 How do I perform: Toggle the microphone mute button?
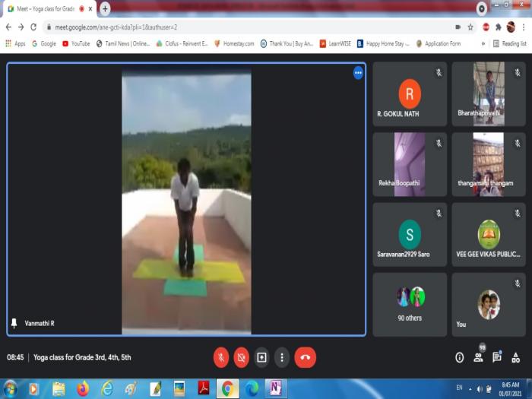(x=221, y=358)
